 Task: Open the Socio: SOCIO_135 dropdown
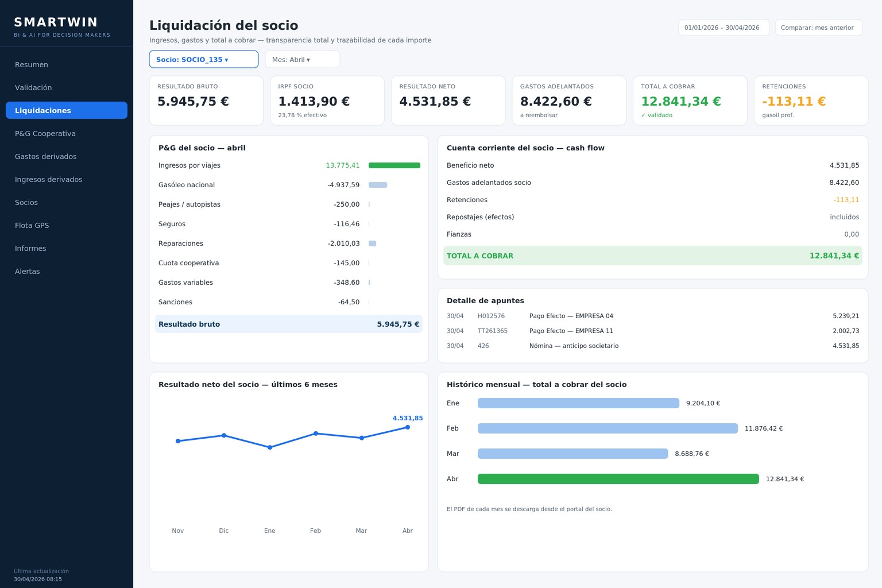203,59
